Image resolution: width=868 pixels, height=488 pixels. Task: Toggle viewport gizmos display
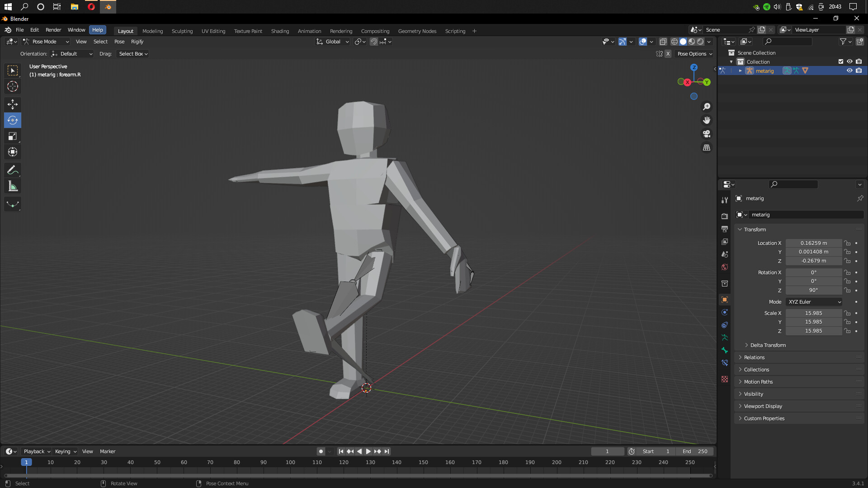point(623,42)
